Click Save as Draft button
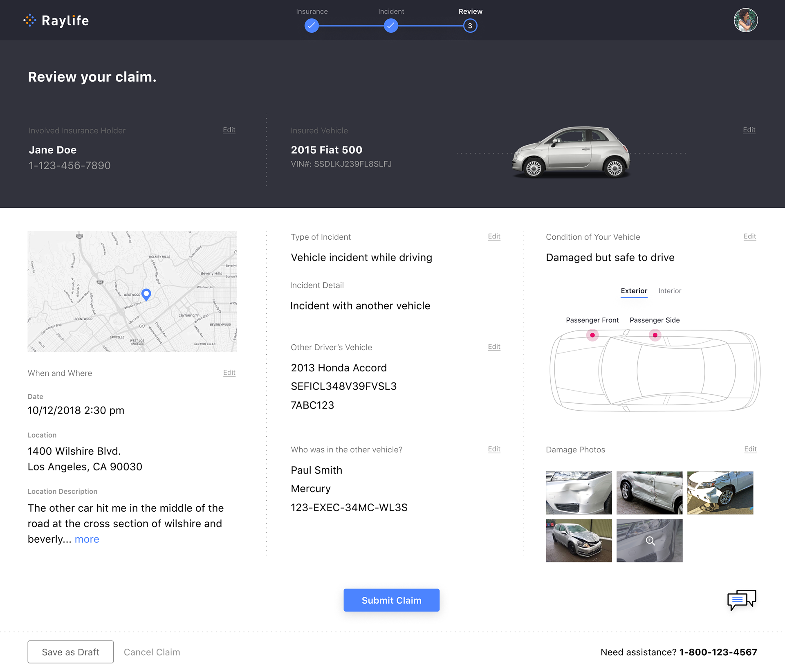This screenshot has height=672, width=785. point(70,652)
